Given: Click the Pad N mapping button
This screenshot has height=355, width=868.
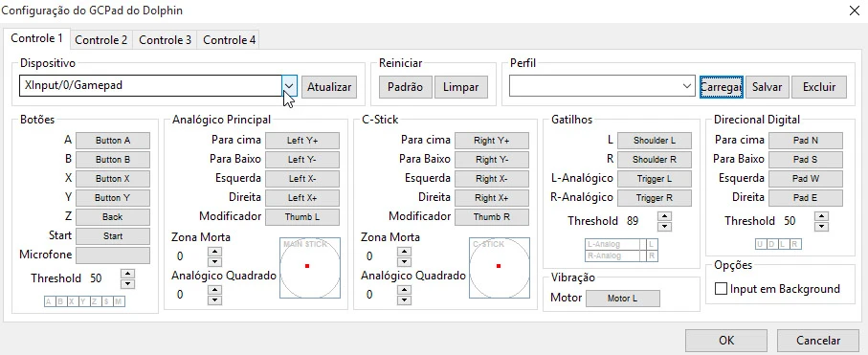Looking at the screenshot, I should (806, 141).
